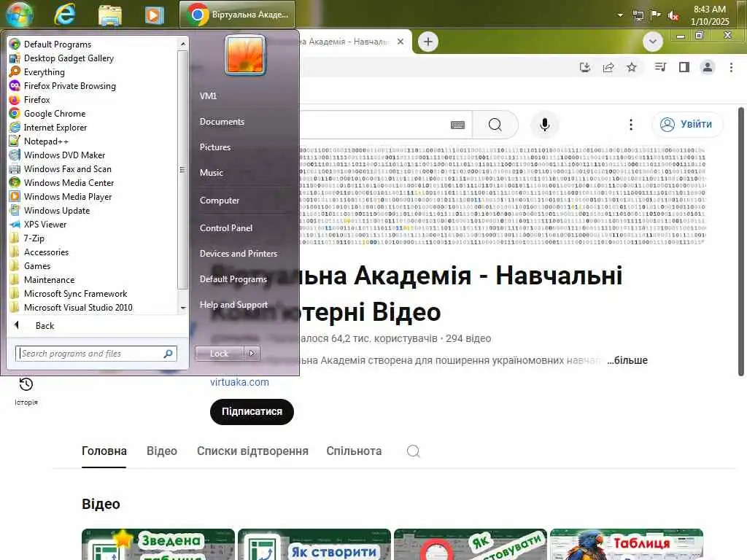Open Pictures from Start menu
This screenshot has width=747, height=560.
tap(215, 147)
